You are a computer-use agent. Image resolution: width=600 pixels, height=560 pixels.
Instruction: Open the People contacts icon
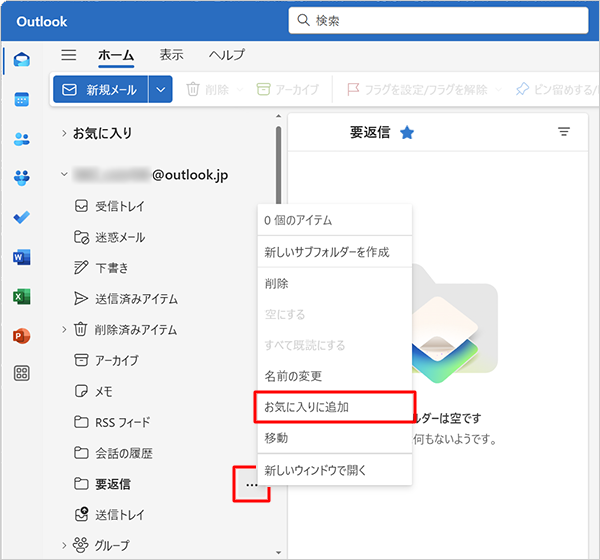pyautogui.click(x=22, y=139)
